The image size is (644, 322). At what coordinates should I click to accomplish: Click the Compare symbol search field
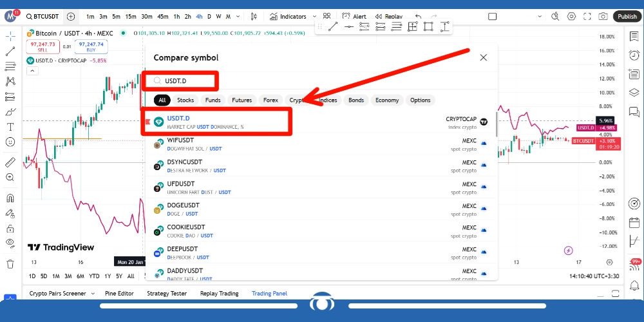[187, 81]
